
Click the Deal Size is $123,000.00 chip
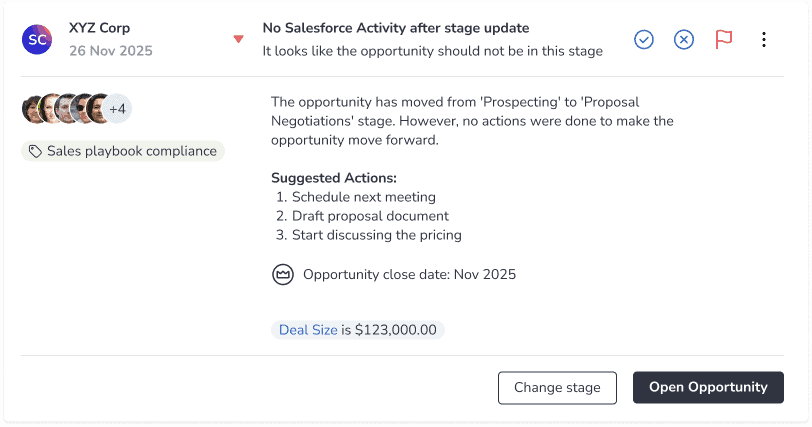(358, 330)
